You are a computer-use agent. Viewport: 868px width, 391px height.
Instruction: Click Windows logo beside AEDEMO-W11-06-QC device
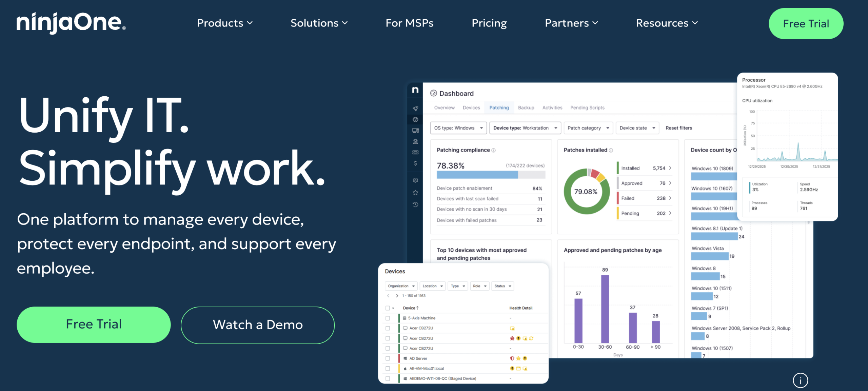405,378
